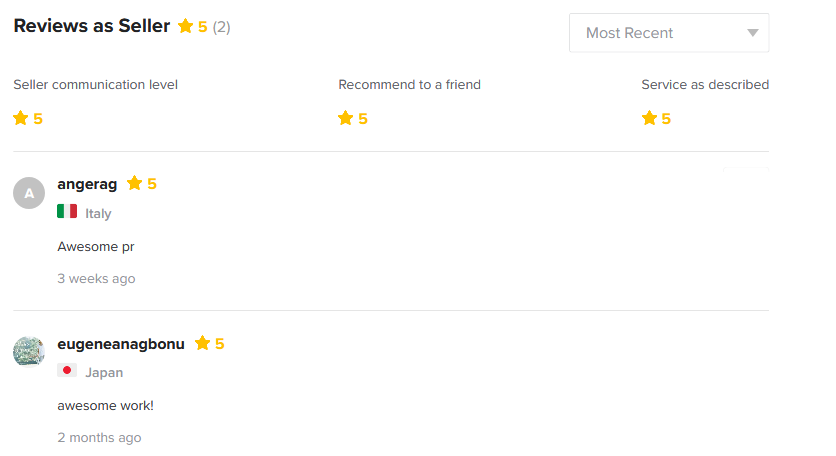
Task: Click the Japan flag icon
Action: point(67,371)
